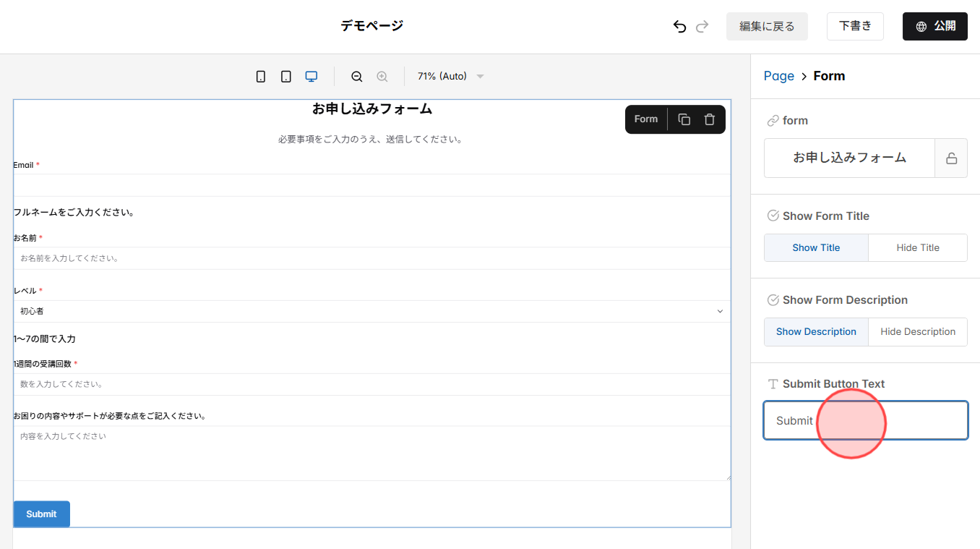This screenshot has width=980, height=549.
Task: Open the 71% zoom level dropdown
Action: tap(448, 76)
